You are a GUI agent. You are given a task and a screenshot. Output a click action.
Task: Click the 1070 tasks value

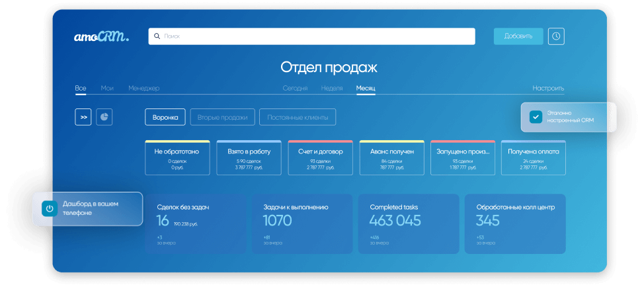tap(277, 220)
